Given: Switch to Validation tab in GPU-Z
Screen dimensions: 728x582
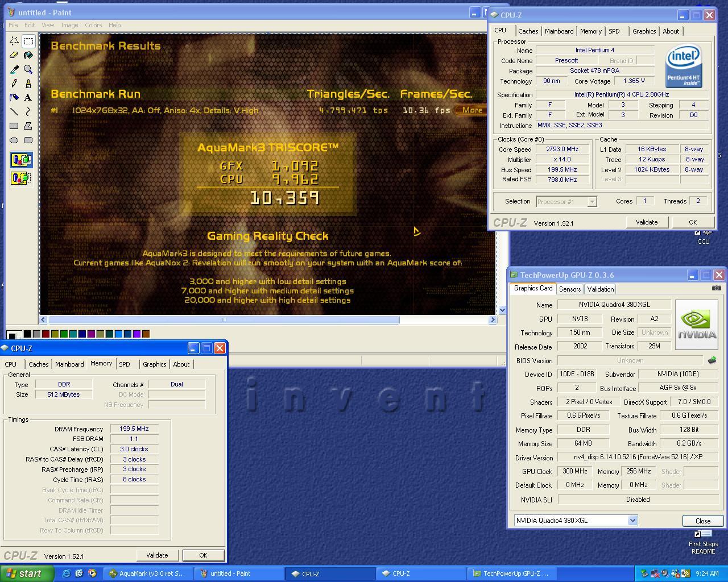Looking at the screenshot, I should 601,289.
